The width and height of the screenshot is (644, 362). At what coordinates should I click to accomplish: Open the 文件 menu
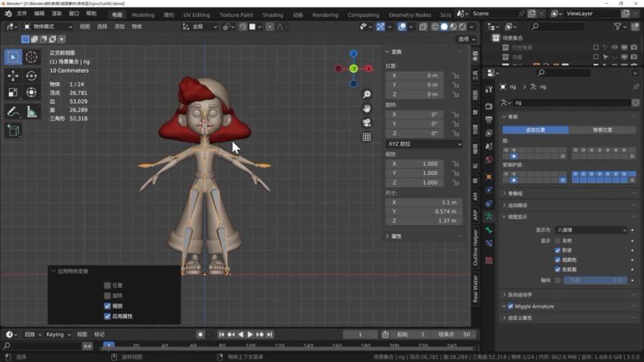click(x=21, y=14)
